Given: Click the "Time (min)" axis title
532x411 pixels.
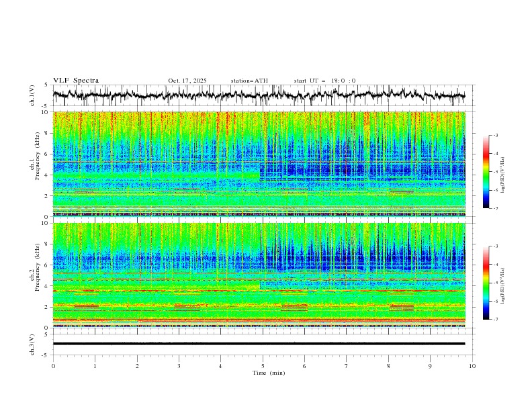Looking at the screenshot, I should coord(269,373).
